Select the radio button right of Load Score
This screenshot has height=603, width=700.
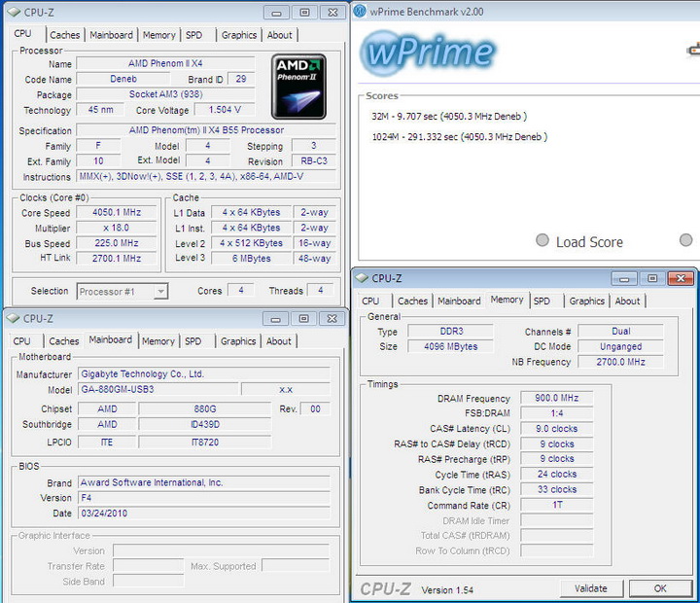[686, 240]
